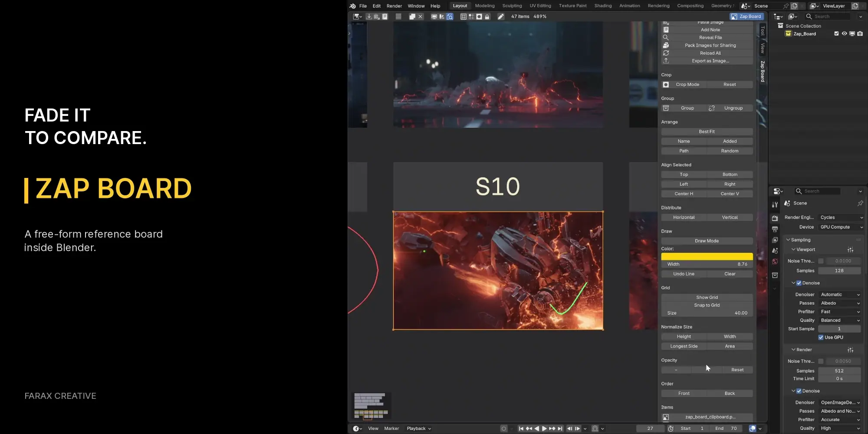Collapse the Viewport subpanel
The image size is (868, 434).
[x=793, y=250]
